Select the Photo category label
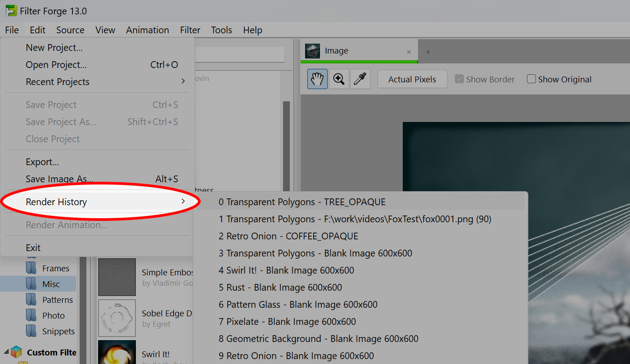The width and height of the screenshot is (630, 364). click(54, 315)
